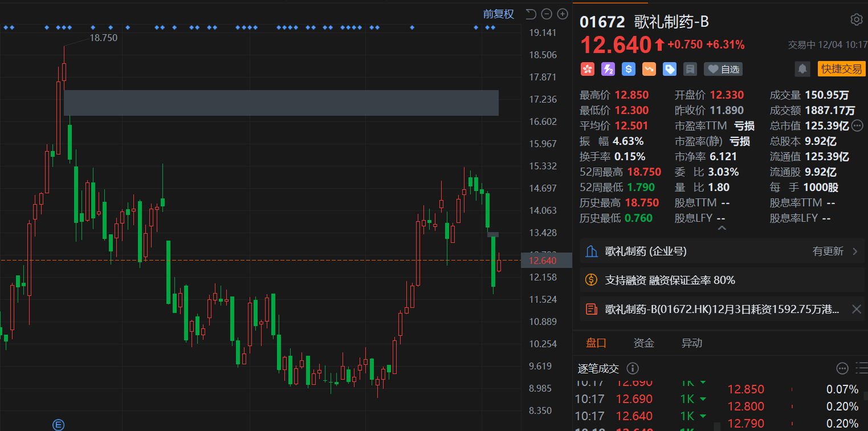Switch to the 异动 tab
This screenshot has width=868, height=431.
(691, 343)
